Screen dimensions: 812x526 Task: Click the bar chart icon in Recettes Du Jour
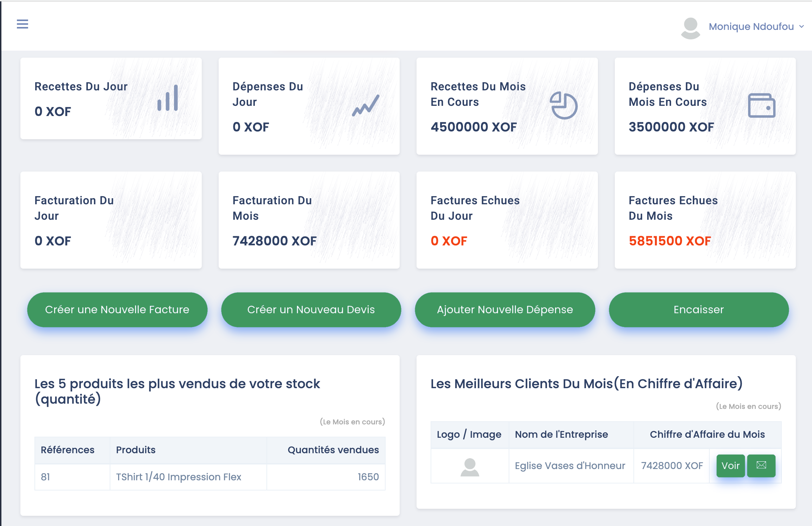tap(168, 98)
